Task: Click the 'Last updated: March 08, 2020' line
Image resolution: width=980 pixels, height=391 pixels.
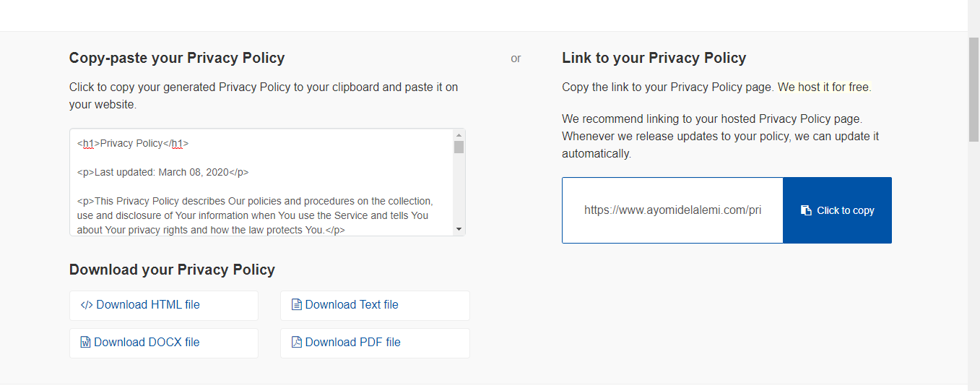Action: pos(163,172)
